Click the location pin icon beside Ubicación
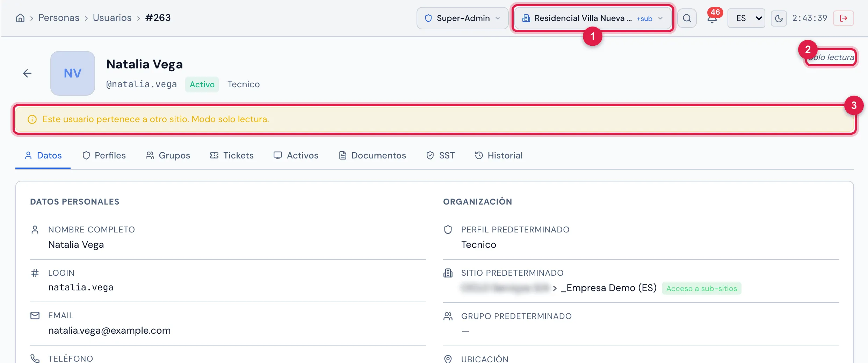Screen dimensions: 868x363 (448, 359)
